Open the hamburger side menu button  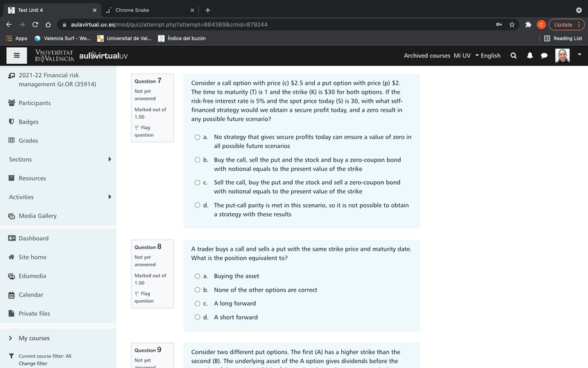coord(17,56)
